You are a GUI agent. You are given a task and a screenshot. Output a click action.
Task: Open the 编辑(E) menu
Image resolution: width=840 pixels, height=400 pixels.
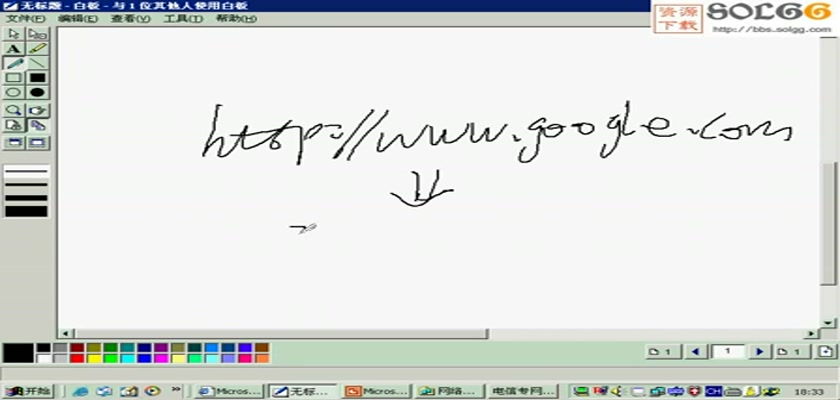78,19
